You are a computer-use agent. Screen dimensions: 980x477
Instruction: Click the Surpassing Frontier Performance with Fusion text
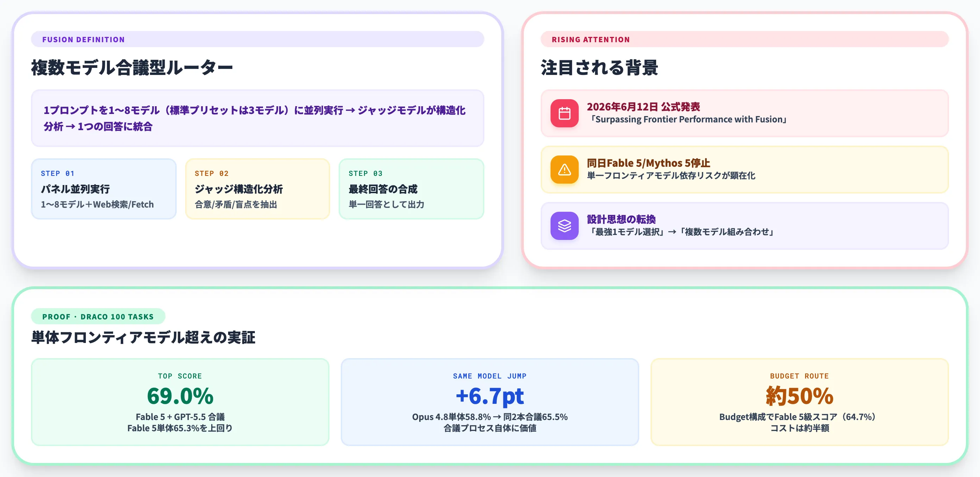tap(688, 119)
